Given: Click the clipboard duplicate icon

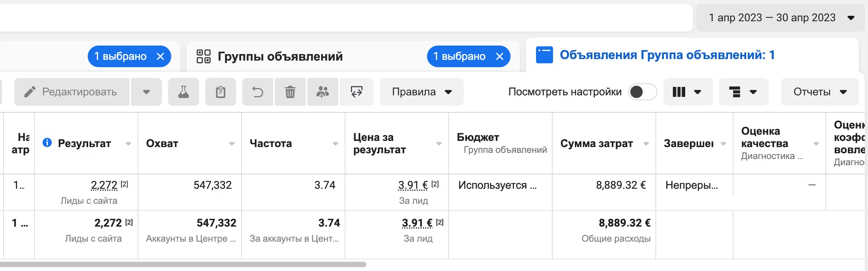Looking at the screenshot, I should click(x=221, y=92).
